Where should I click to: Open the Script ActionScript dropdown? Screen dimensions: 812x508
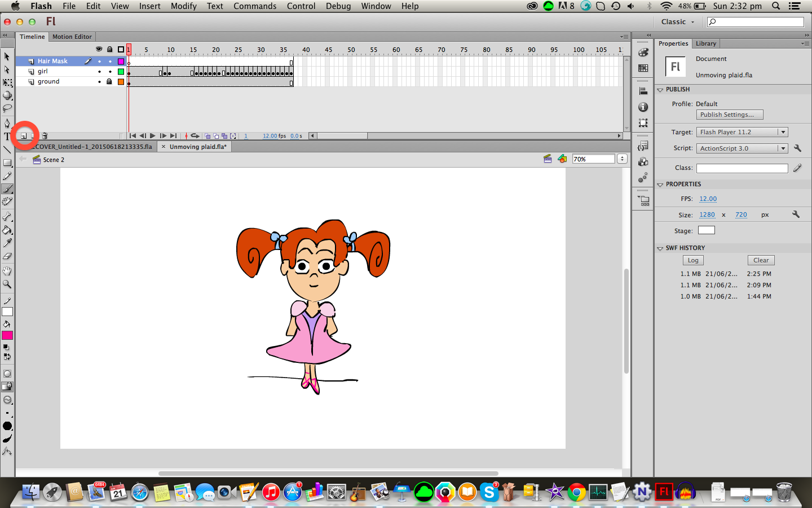pyautogui.click(x=742, y=148)
